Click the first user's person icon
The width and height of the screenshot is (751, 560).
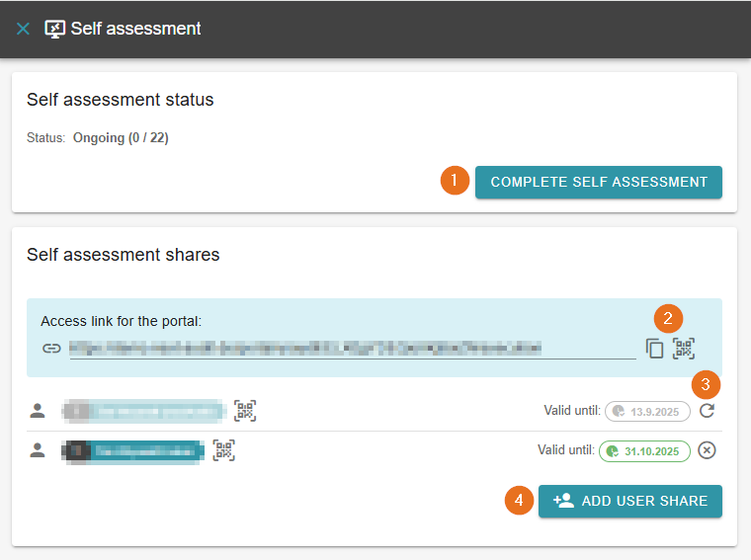pos(38,411)
